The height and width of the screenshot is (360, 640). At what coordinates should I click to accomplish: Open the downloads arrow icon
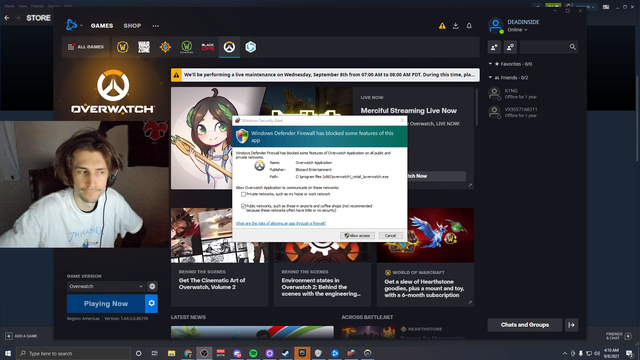coord(456,26)
